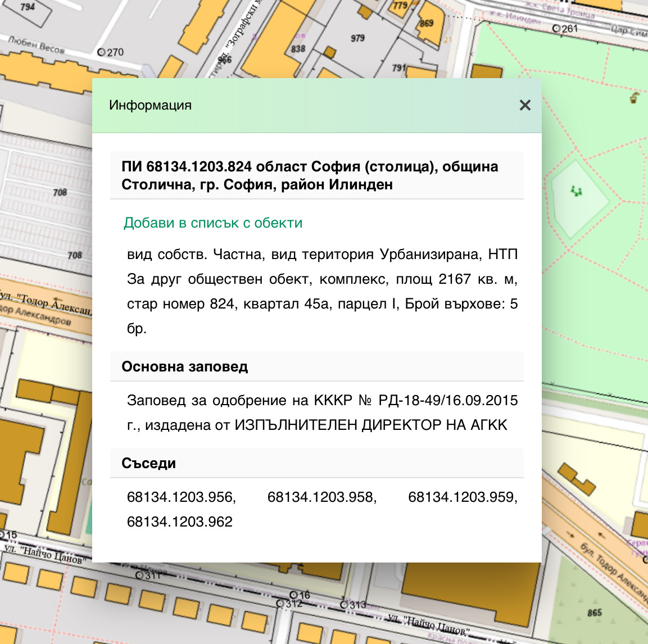The width and height of the screenshot is (648, 644).
Task: Open neighbor parcel 68134.1203.958
Action: click(321, 497)
